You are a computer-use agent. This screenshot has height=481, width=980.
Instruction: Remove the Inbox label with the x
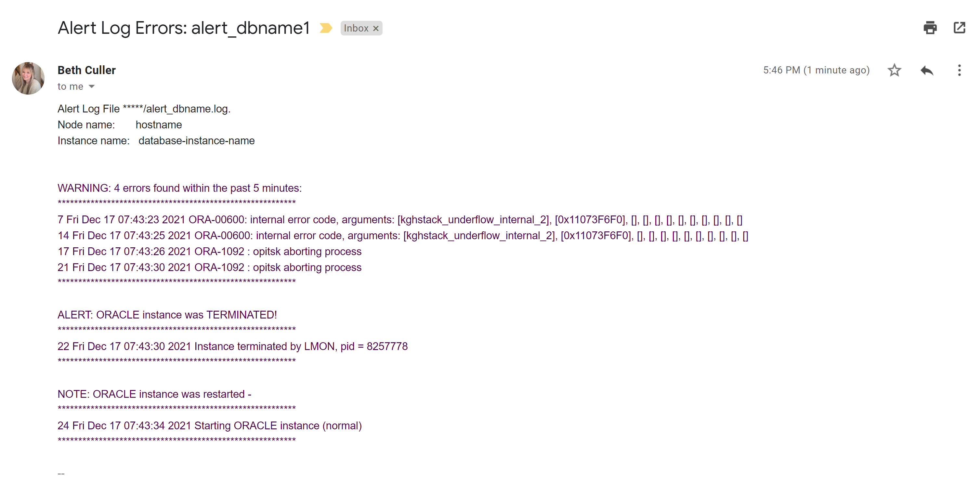click(x=376, y=29)
